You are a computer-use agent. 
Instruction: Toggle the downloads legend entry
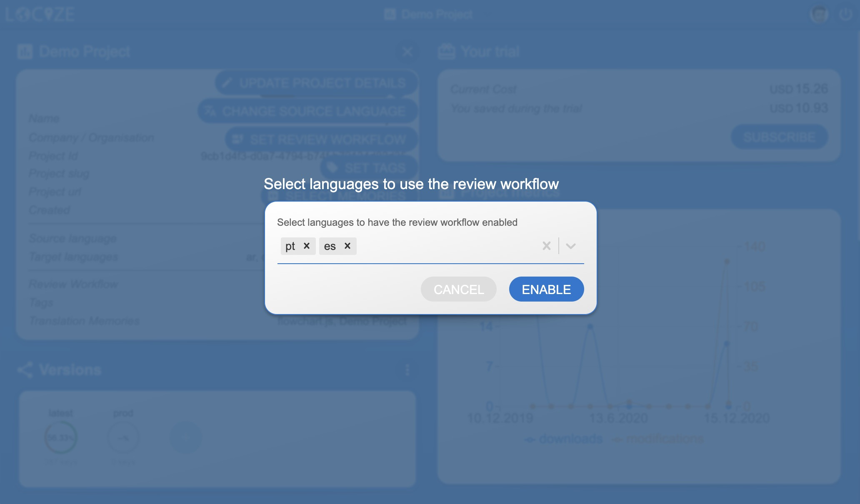point(564,439)
